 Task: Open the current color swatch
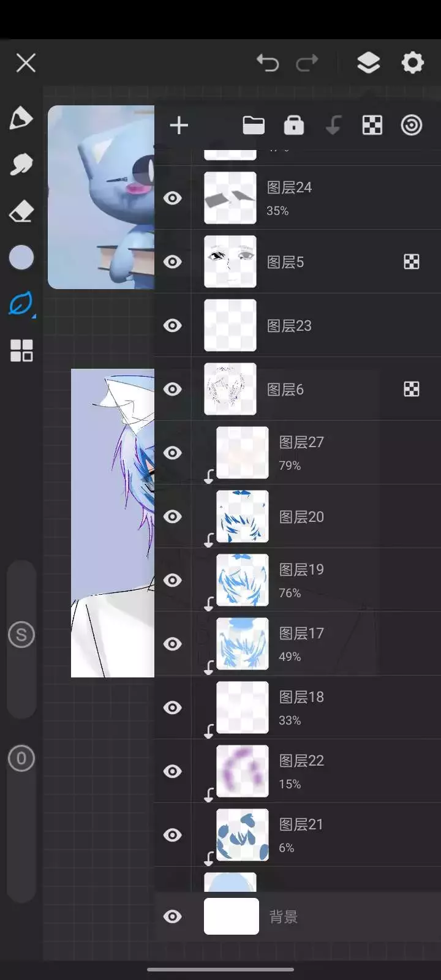coord(21,257)
